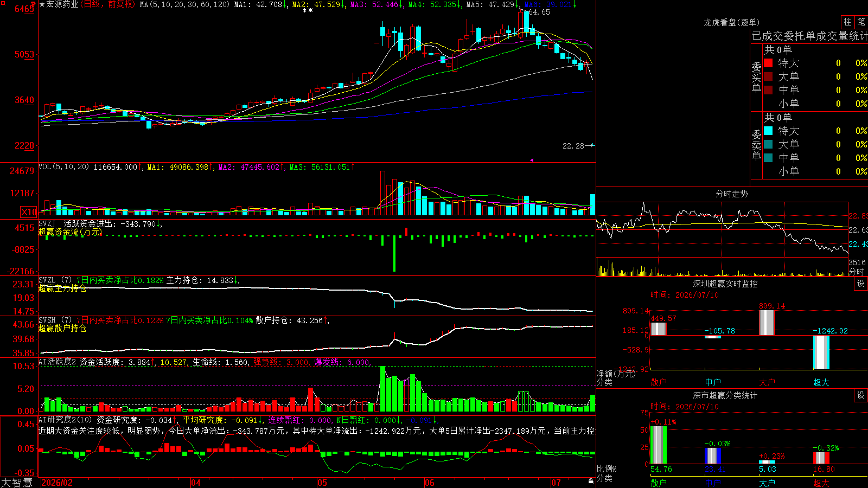Click the 大智慧 logo in the corner
Screen dimensions: 868x488
(17, 483)
